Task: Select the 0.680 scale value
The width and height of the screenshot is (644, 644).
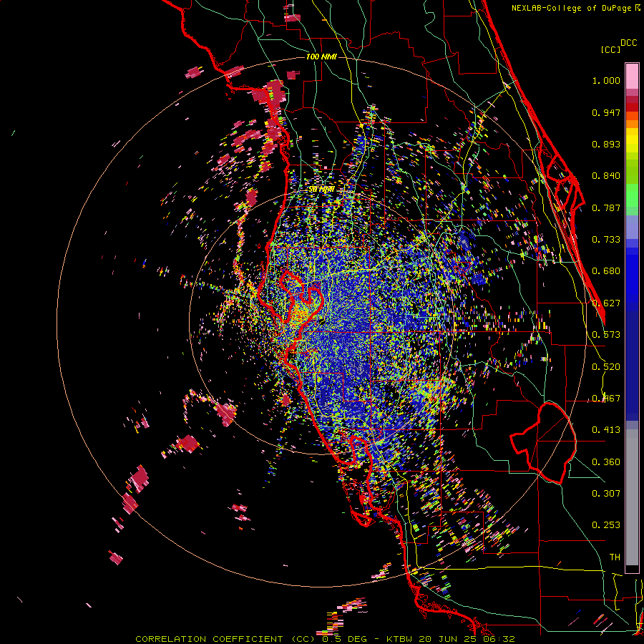Action: click(606, 271)
